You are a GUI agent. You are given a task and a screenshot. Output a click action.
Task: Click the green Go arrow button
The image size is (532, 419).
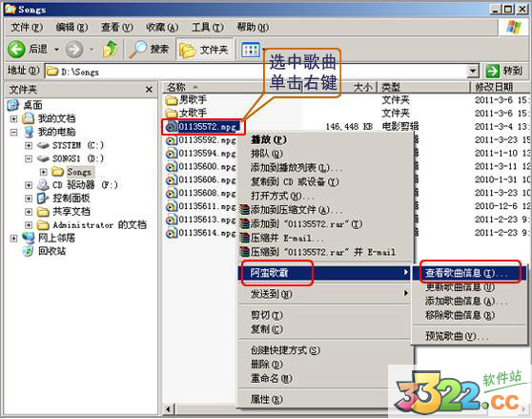pyautogui.click(x=492, y=72)
